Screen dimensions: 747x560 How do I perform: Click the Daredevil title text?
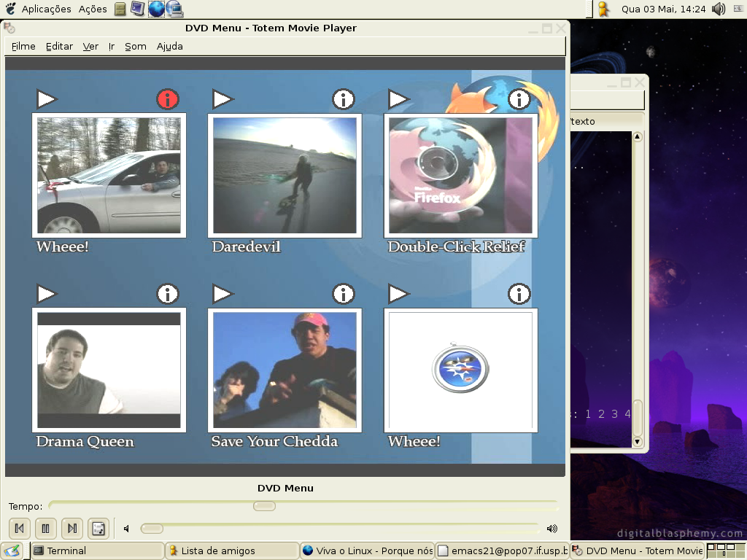[247, 246]
